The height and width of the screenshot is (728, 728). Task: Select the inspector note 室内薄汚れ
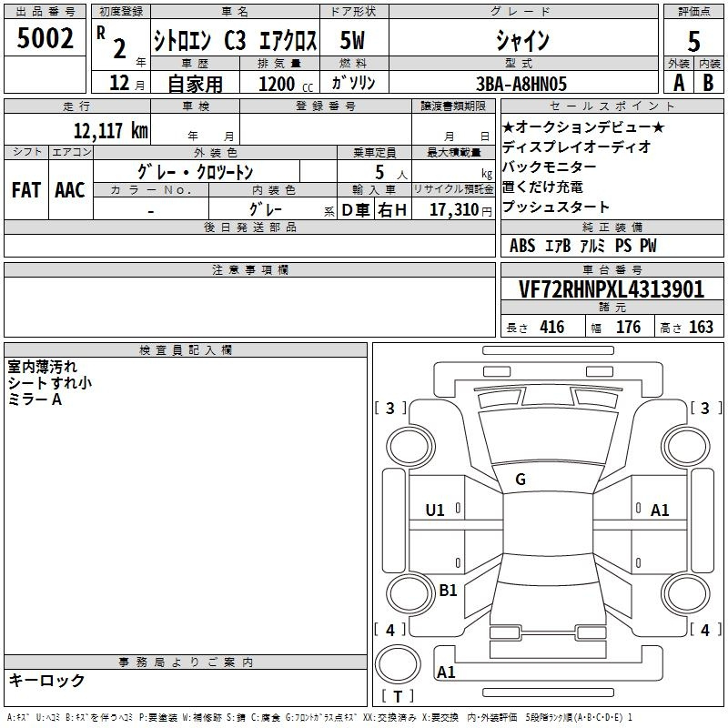pos(42,367)
